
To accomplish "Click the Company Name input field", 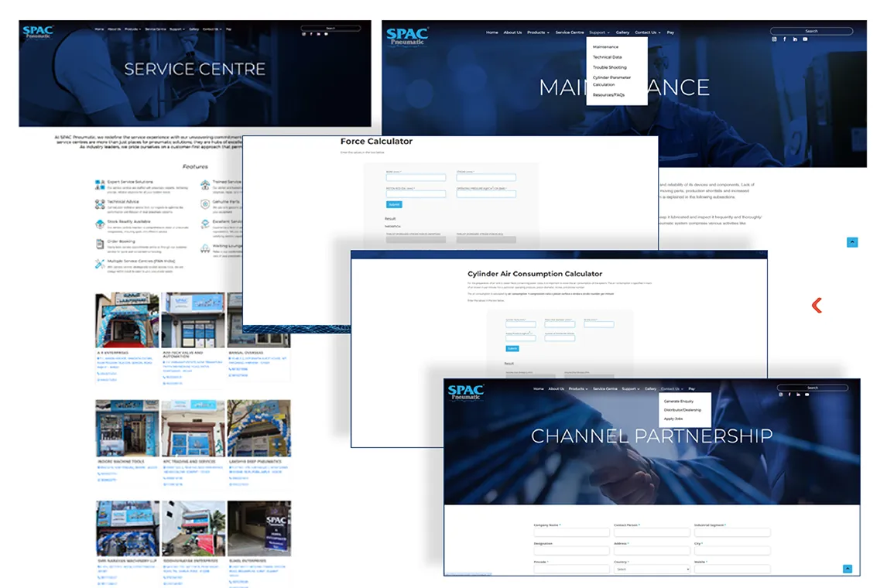I will point(571,532).
